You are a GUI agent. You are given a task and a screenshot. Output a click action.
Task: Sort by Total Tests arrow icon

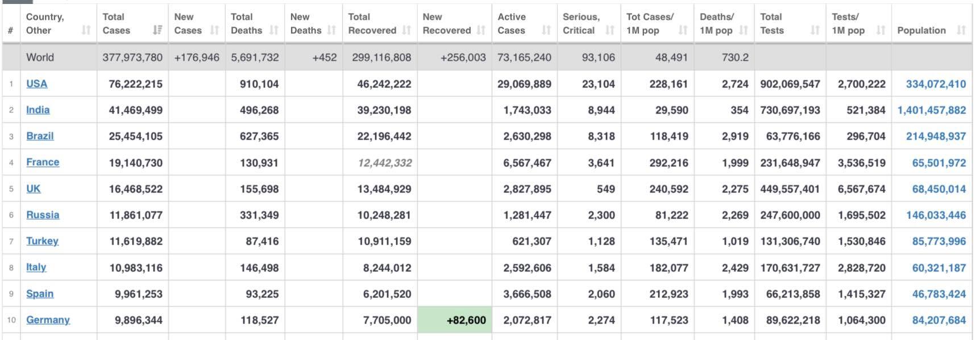click(815, 30)
